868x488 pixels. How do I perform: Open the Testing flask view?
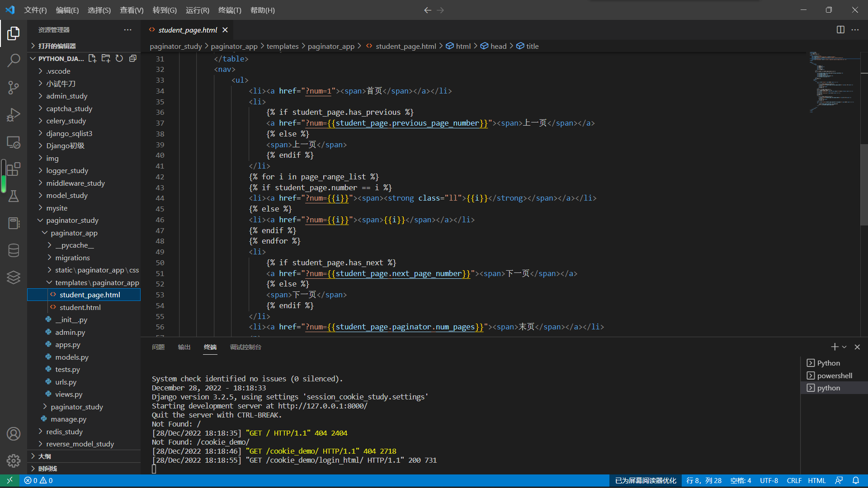coord(14,196)
